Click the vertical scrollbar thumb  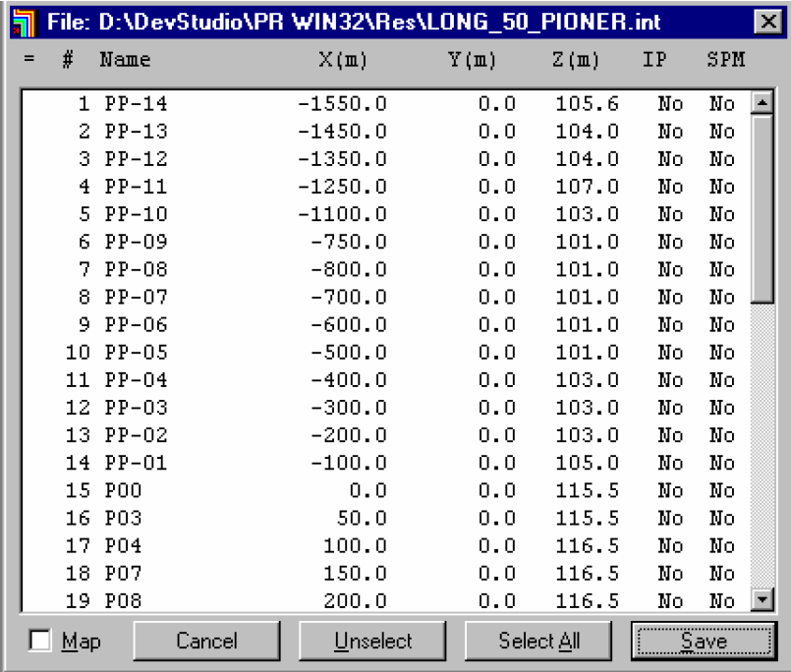click(x=762, y=209)
